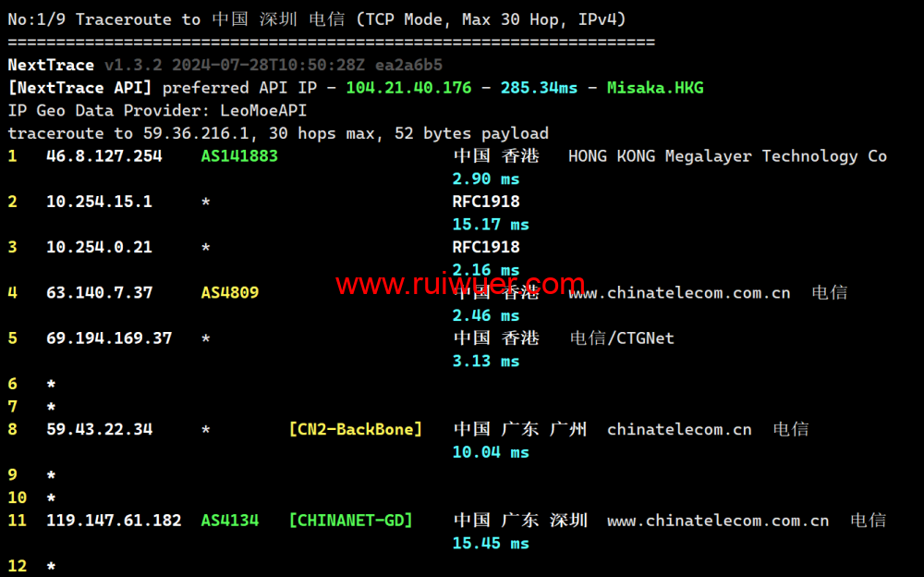Viewport: 924px width, 577px height.
Task: Click the AS4809 label
Action: pos(230,292)
